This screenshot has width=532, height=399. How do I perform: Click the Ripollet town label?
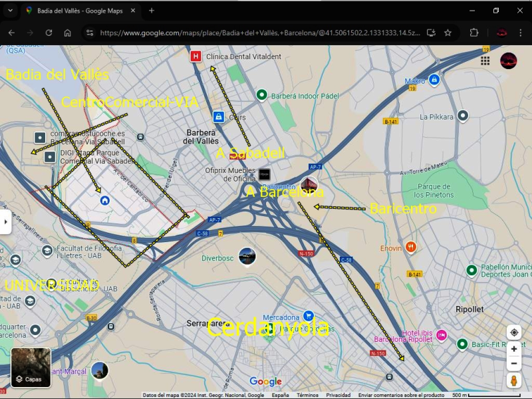(x=469, y=309)
